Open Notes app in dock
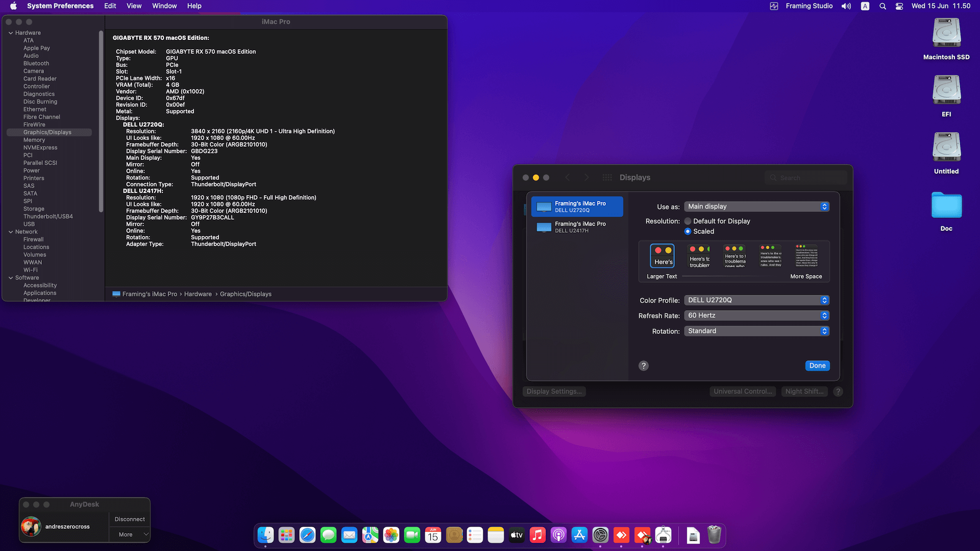 tap(496, 535)
